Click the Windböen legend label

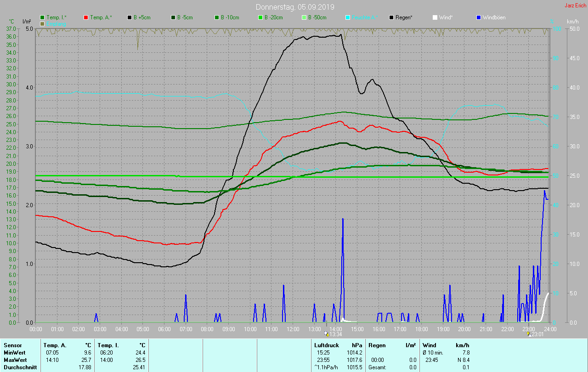pyautogui.click(x=494, y=17)
